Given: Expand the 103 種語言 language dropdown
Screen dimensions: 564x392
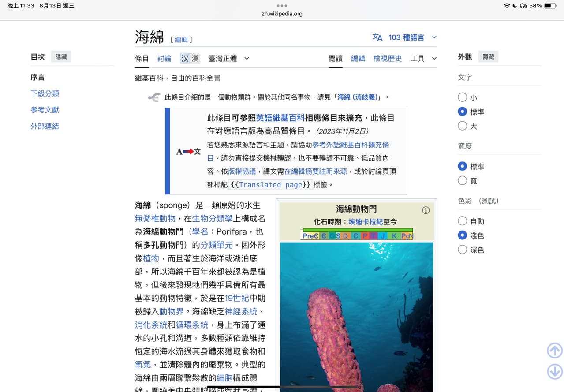Looking at the screenshot, I should [x=412, y=37].
